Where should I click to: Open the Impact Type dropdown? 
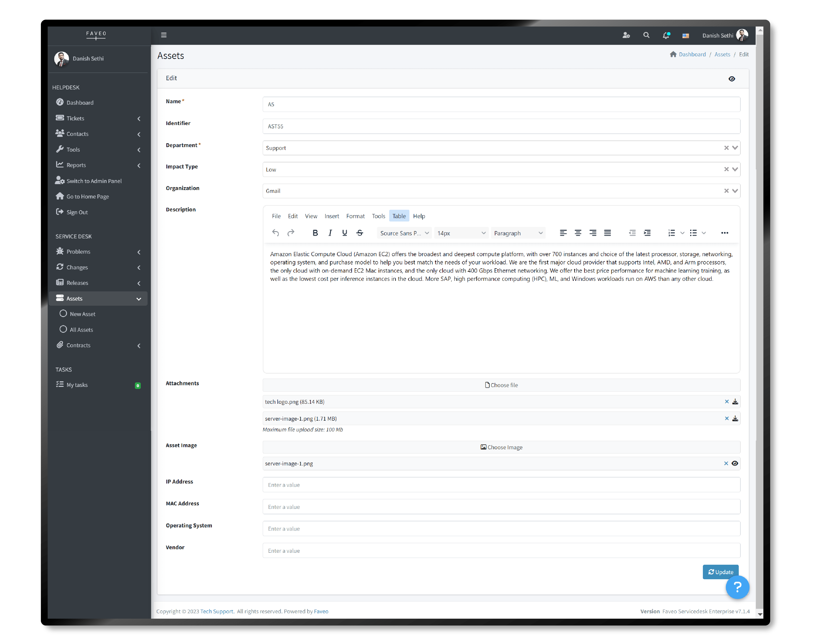(735, 169)
